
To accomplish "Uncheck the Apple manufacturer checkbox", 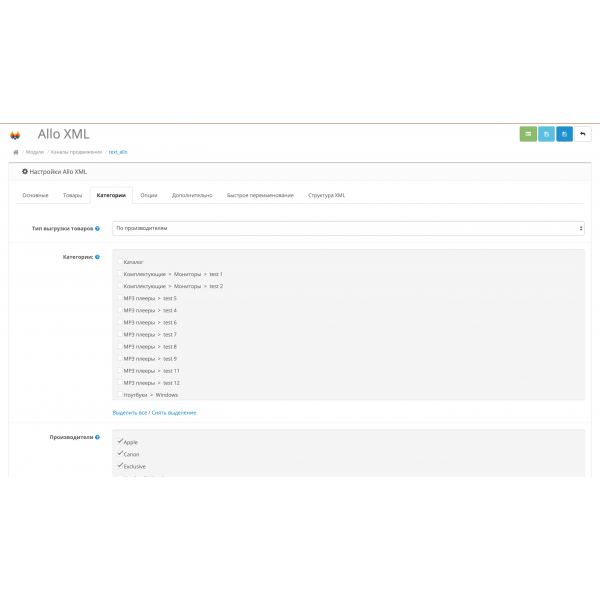I will [120, 441].
